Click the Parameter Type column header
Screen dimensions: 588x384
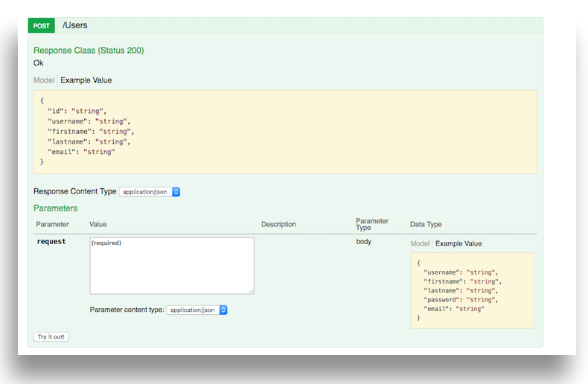pos(372,224)
